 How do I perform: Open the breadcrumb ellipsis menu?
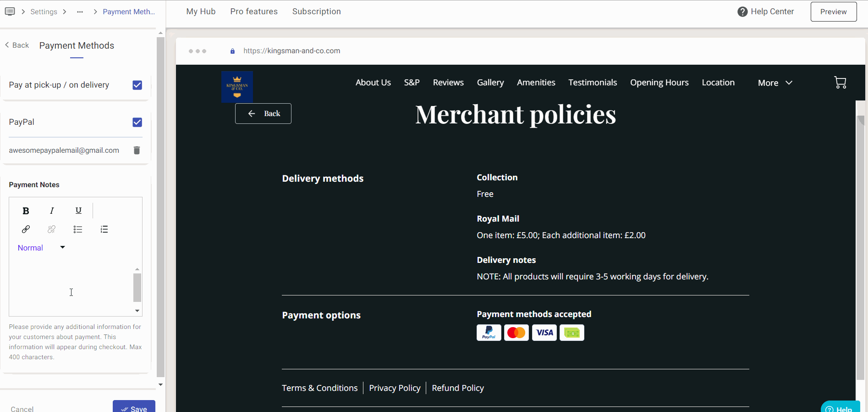click(80, 12)
